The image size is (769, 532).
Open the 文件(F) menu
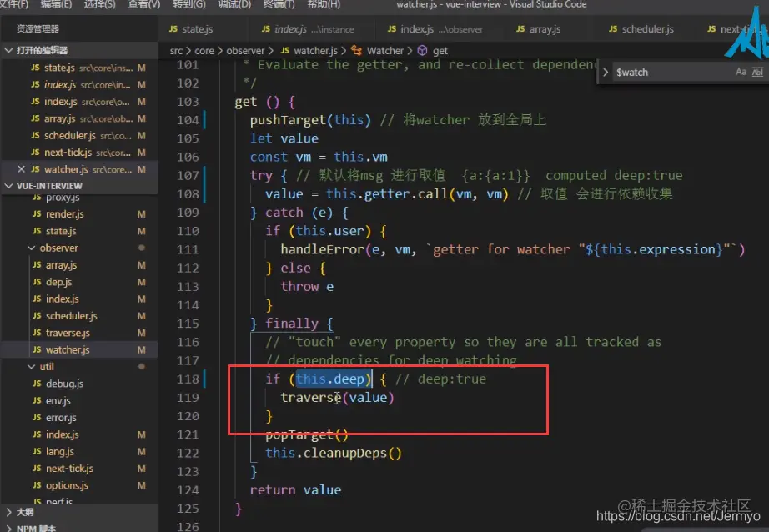click(x=13, y=4)
